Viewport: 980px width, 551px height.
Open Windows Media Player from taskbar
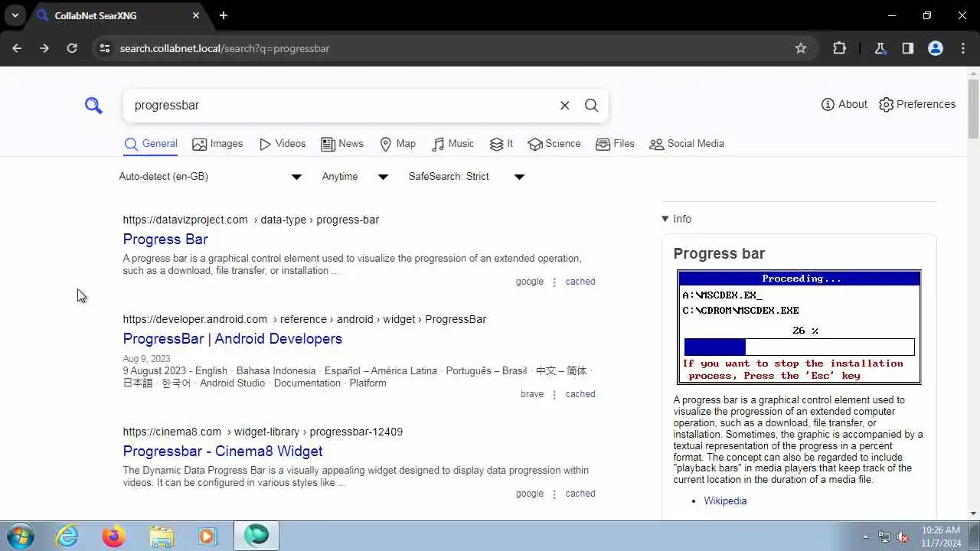[x=208, y=536]
